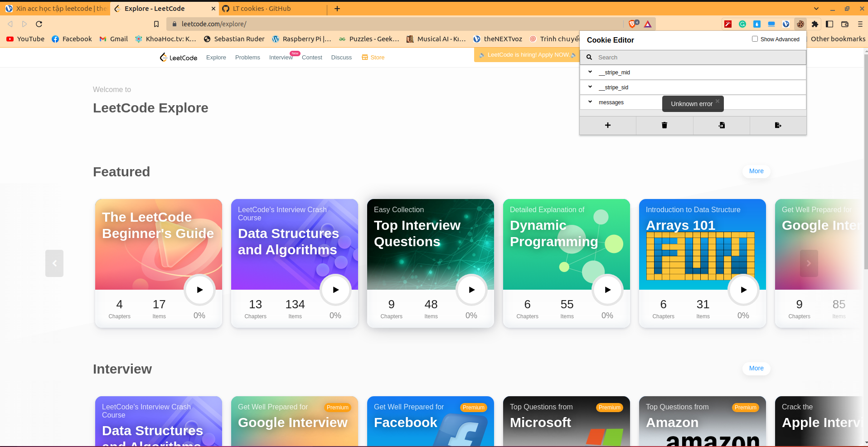Enable the Show Advanced checkbox
Screen dimensions: 868x447
755,39
